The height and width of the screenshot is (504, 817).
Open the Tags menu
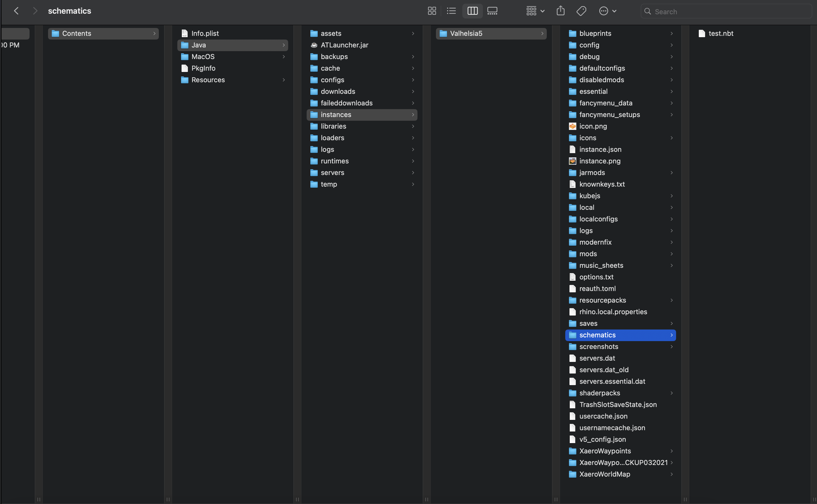tap(581, 11)
